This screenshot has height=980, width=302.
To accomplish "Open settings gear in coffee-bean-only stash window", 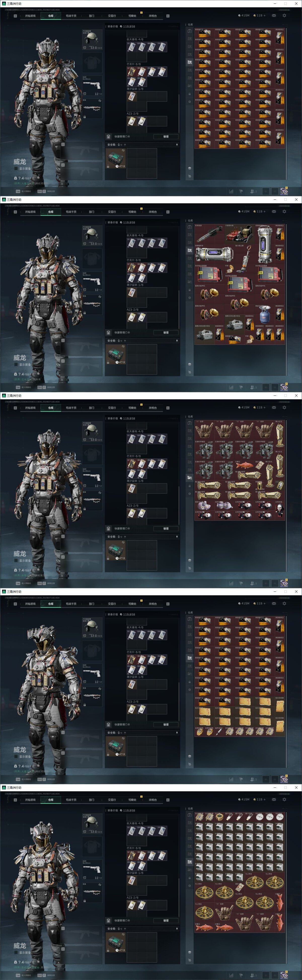I will pos(284,16).
